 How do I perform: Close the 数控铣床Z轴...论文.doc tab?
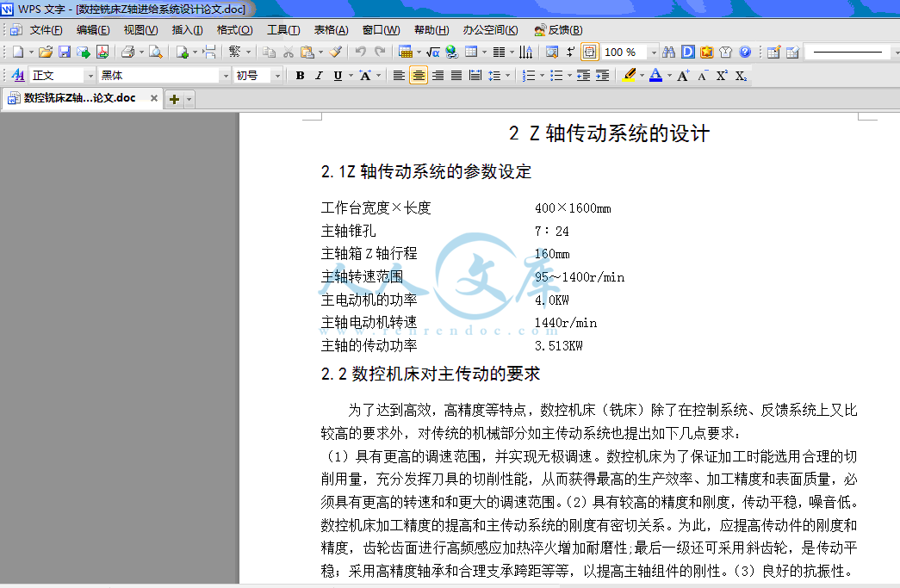click(x=154, y=98)
